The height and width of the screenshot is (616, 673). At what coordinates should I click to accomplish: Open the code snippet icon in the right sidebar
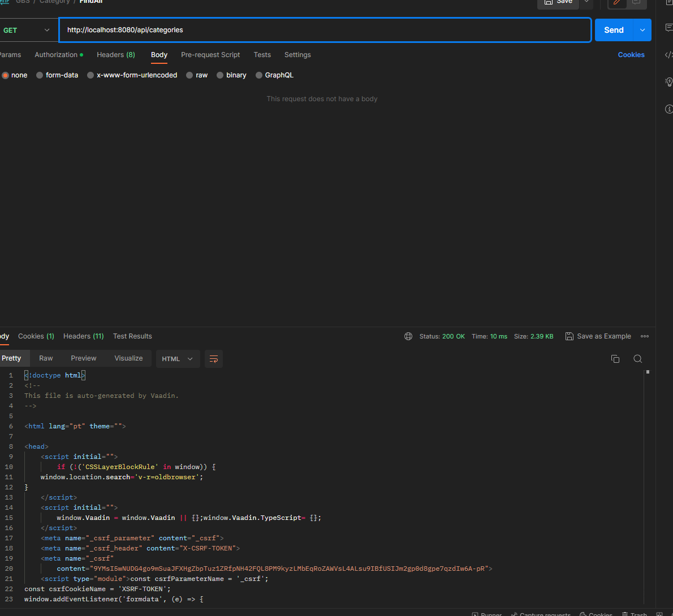[668, 55]
